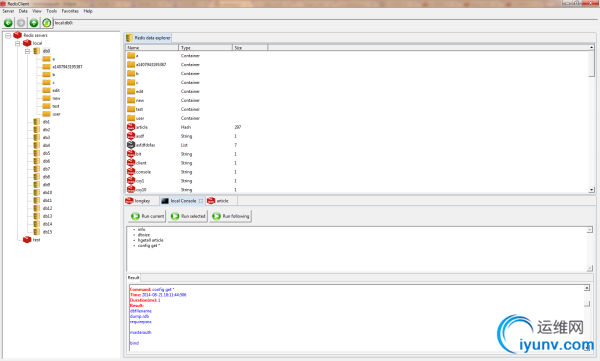Select 'a1407943195087' folder icon in server tree
600x361 pixels.
[46, 67]
